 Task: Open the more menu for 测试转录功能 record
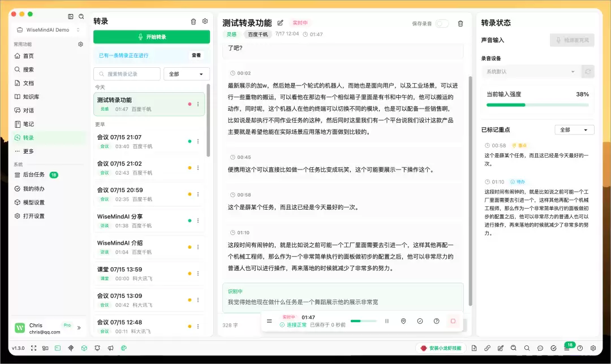pyautogui.click(x=198, y=104)
